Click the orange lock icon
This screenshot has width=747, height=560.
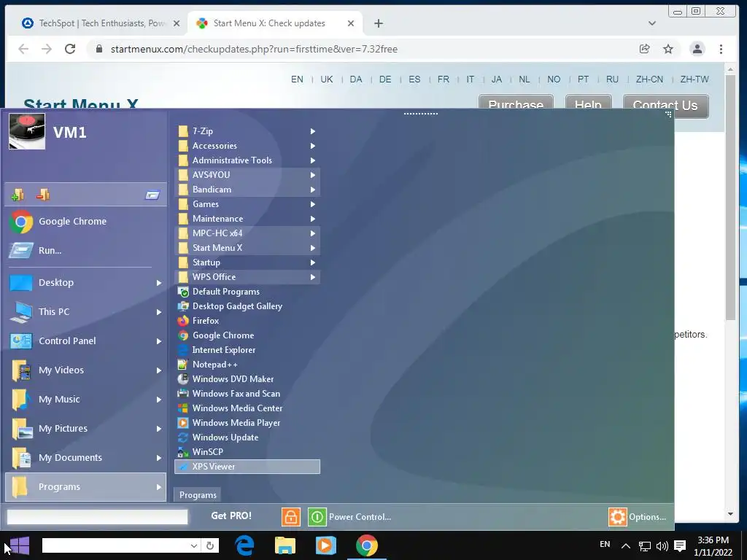pyautogui.click(x=291, y=517)
